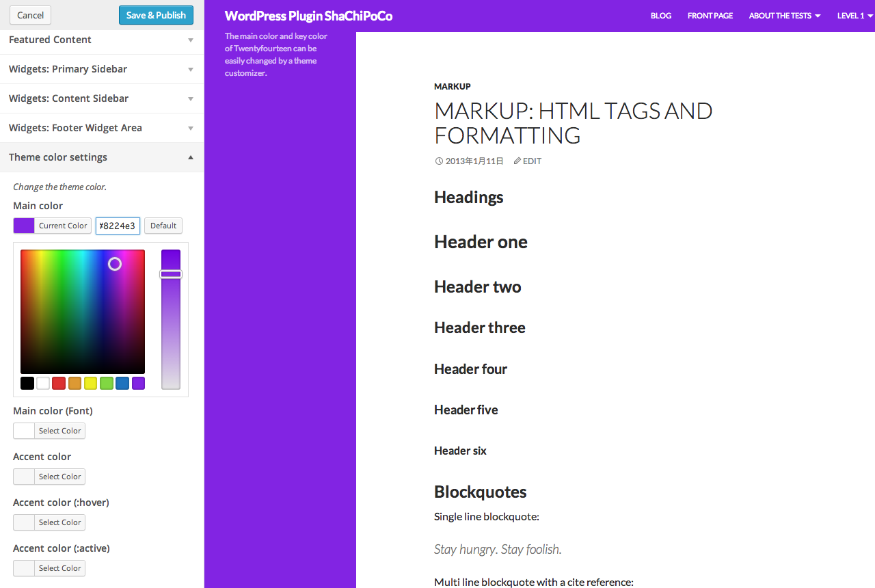
Task: Expand Widgets: Content Sidebar section
Action: coord(102,98)
